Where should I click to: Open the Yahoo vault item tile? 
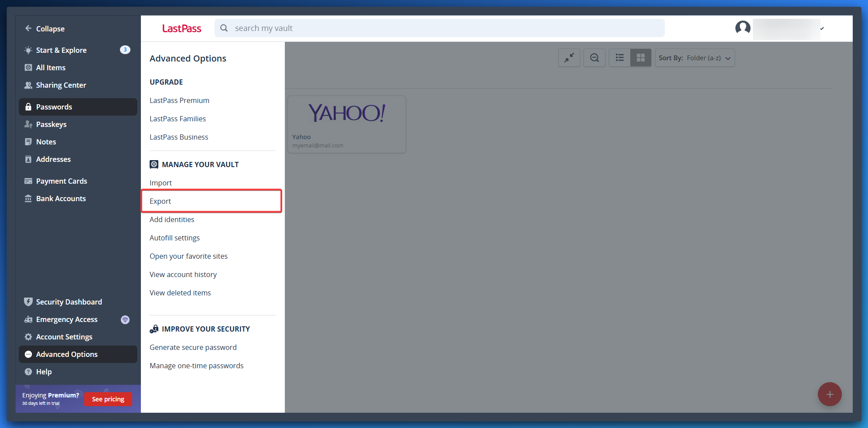[x=347, y=124]
